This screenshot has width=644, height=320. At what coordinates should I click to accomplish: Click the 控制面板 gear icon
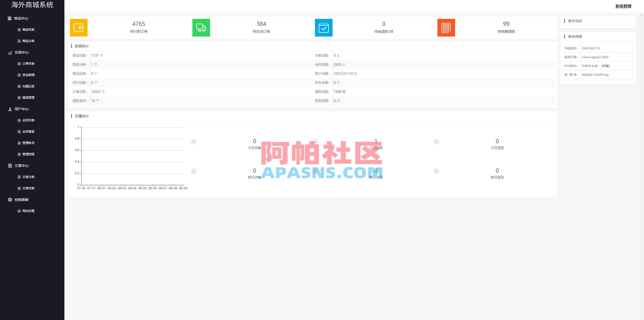[10, 199]
